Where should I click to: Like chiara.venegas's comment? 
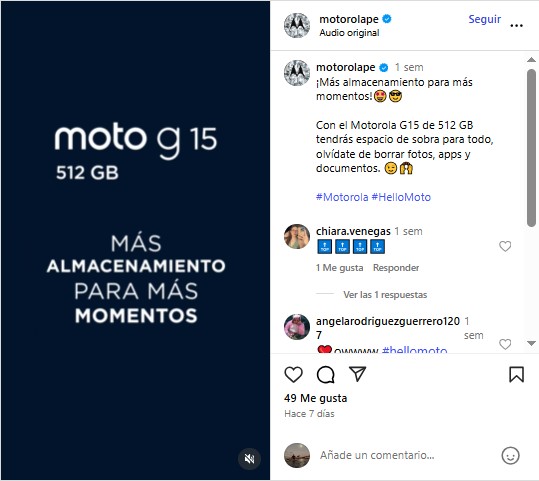click(505, 246)
